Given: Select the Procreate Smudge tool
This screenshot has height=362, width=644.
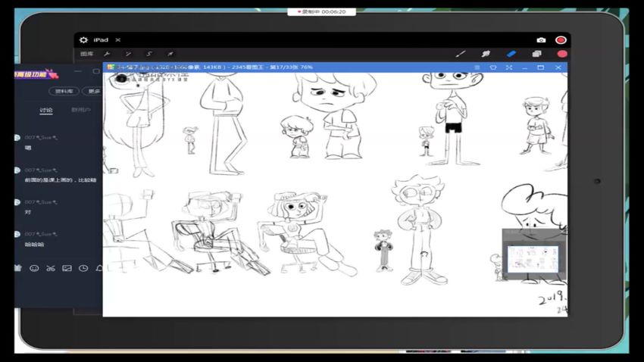Looking at the screenshot, I should (x=486, y=54).
